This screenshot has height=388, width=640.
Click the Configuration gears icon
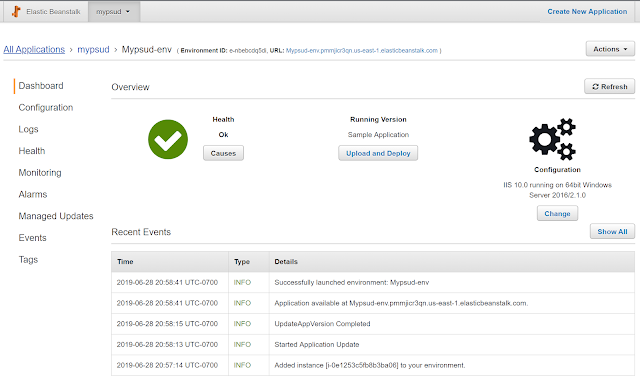click(x=553, y=139)
